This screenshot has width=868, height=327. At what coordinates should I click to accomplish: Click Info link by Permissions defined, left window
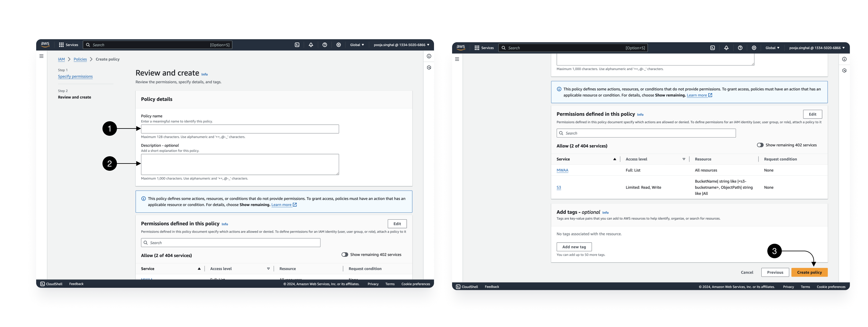[225, 224]
